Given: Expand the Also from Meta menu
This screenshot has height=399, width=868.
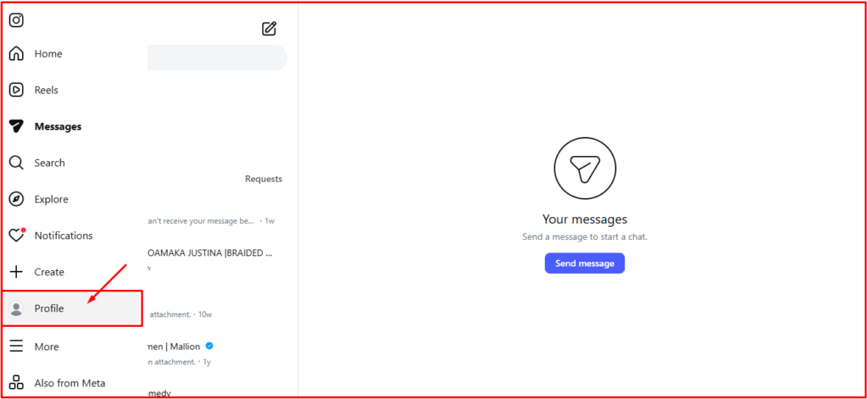Looking at the screenshot, I should coord(16,383).
